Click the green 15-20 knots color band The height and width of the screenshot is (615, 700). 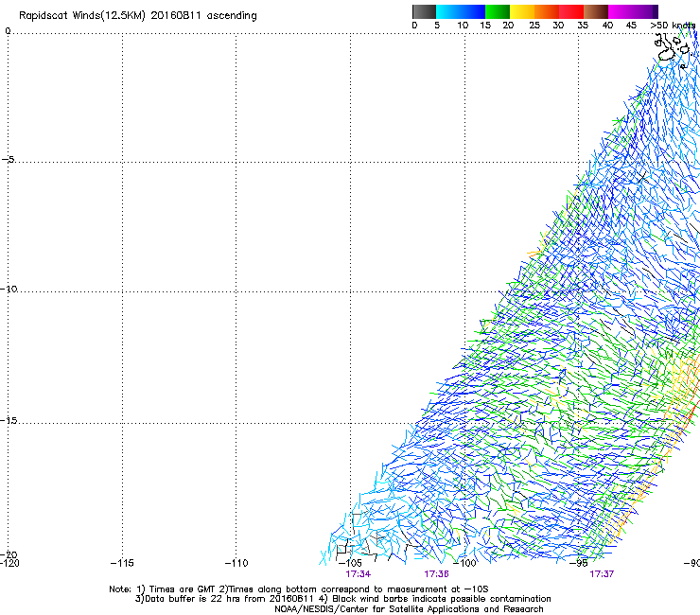tap(498, 11)
